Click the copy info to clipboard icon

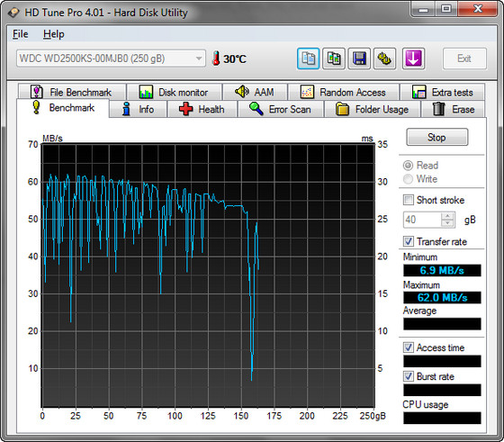click(x=308, y=59)
